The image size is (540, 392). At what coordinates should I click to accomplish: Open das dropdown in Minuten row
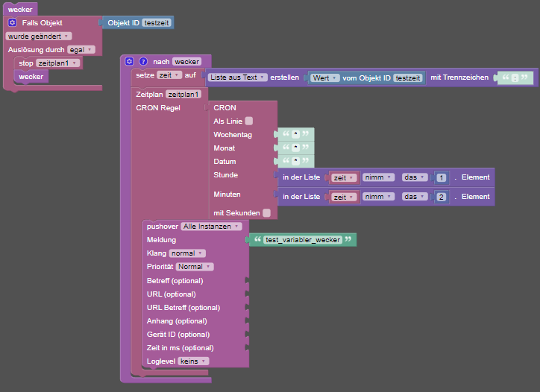point(415,197)
